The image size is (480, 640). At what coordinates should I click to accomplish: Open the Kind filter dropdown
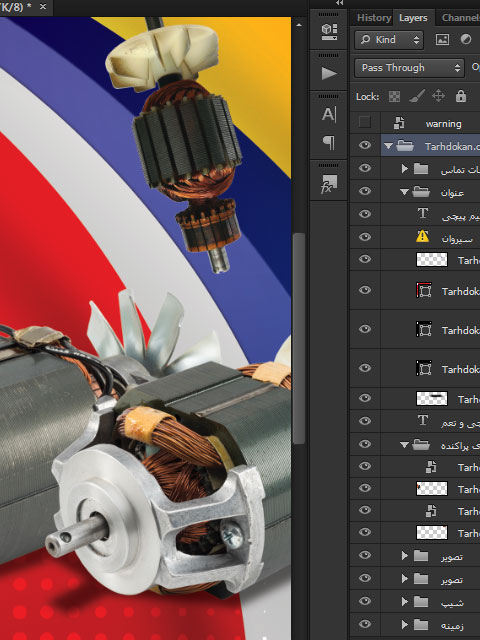(x=389, y=40)
